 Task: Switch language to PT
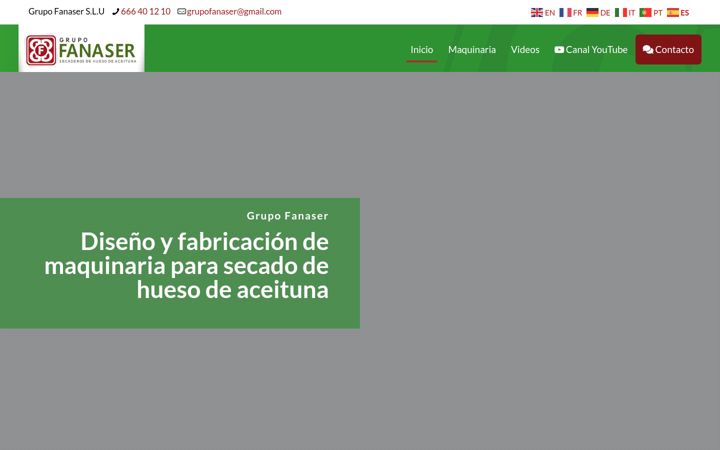658,13
